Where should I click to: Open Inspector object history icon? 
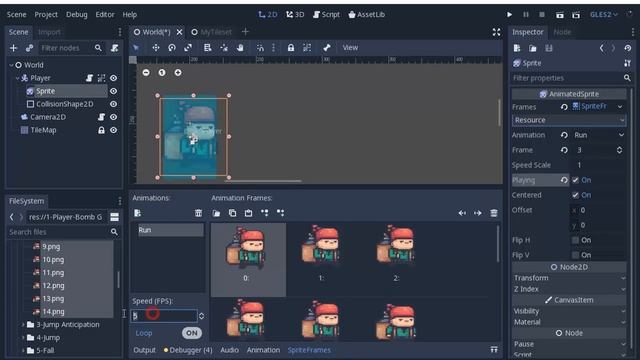coord(628,48)
